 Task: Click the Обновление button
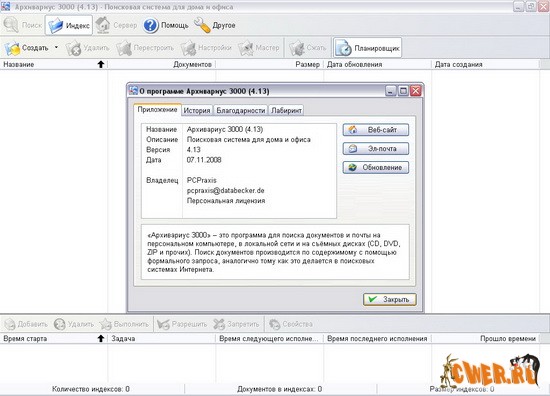pyautogui.click(x=376, y=168)
